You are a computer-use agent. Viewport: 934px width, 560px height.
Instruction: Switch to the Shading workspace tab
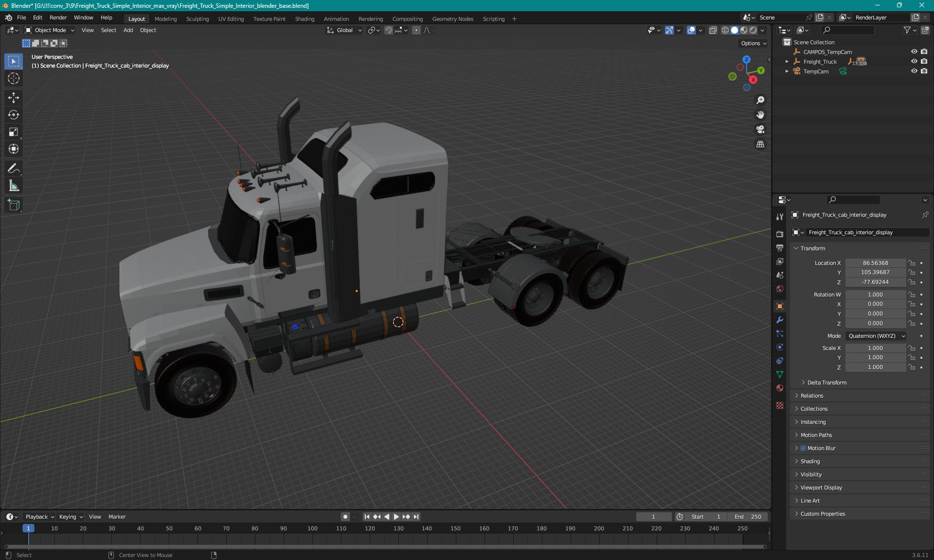[305, 19]
